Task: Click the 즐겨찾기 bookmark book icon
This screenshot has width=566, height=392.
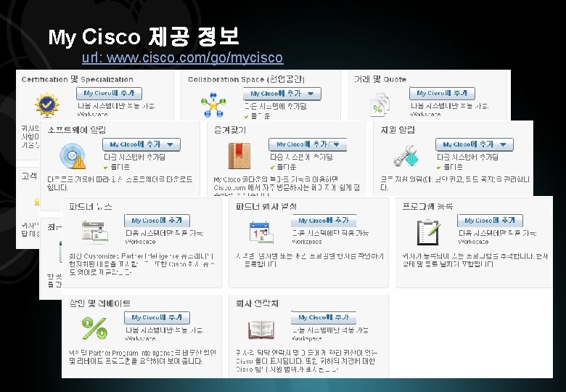Action: coord(239,156)
